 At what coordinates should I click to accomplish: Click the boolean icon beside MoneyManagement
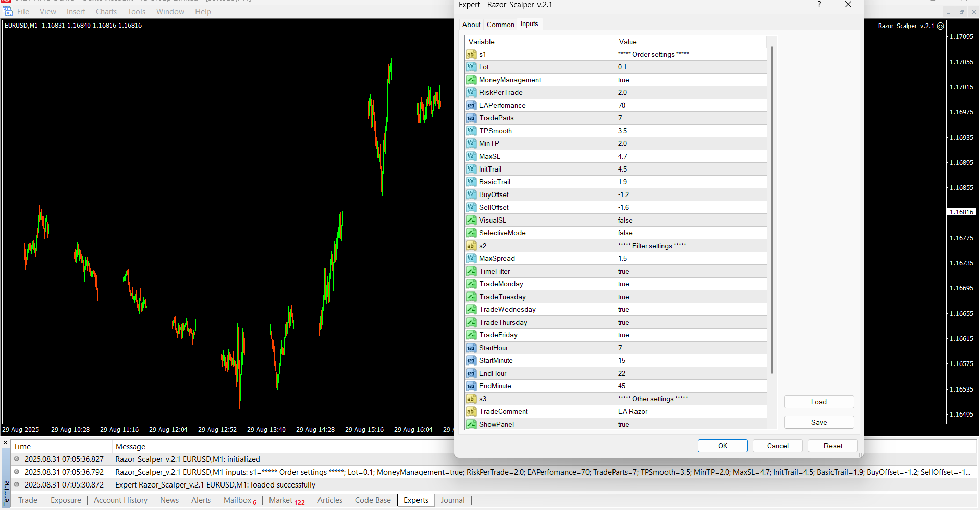471,80
